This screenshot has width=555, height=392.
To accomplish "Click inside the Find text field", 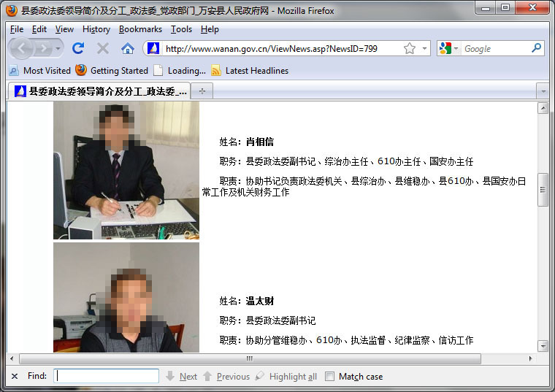I will point(107,376).
